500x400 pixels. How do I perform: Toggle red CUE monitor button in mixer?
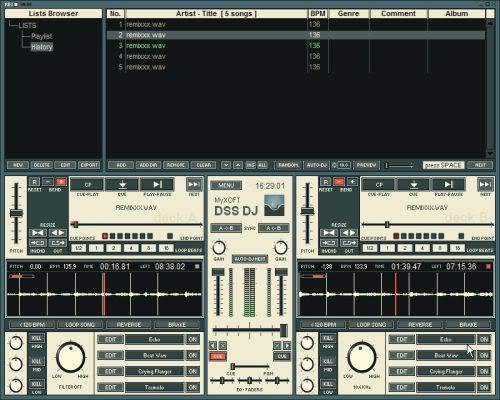click(218, 356)
